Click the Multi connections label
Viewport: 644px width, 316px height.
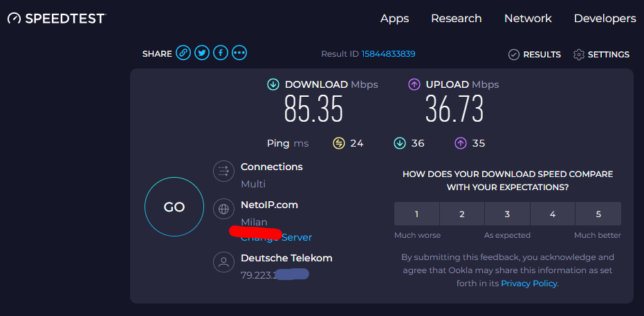click(x=253, y=184)
